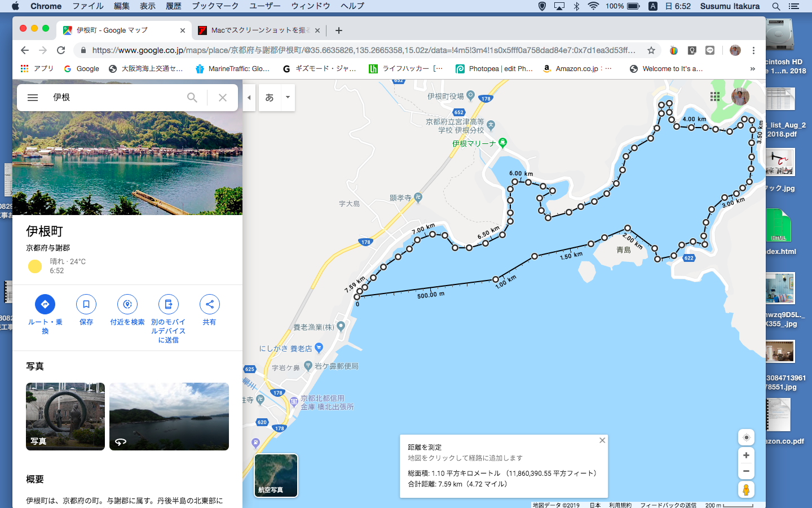The width and height of the screenshot is (812, 508).
Task: Click the Route directions icon
Action: tap(45, 304)
